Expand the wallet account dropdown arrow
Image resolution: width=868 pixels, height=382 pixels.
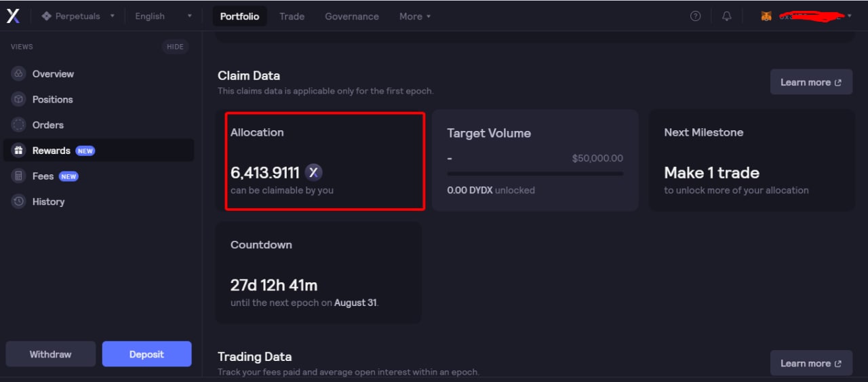[x=850, y=16]
